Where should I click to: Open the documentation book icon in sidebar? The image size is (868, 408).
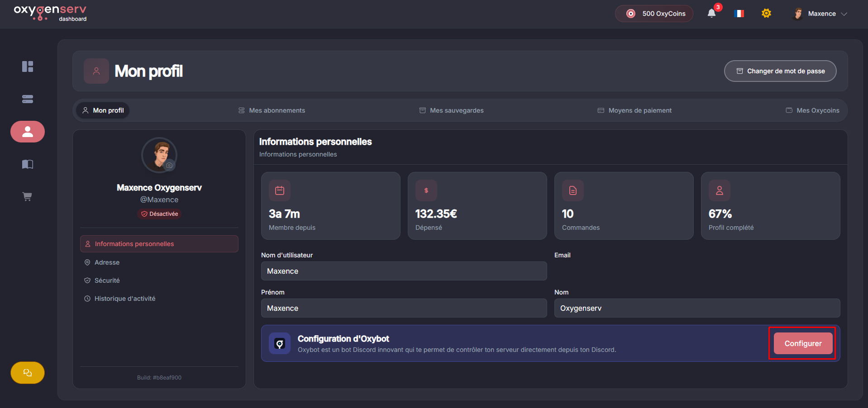point(28,164)
